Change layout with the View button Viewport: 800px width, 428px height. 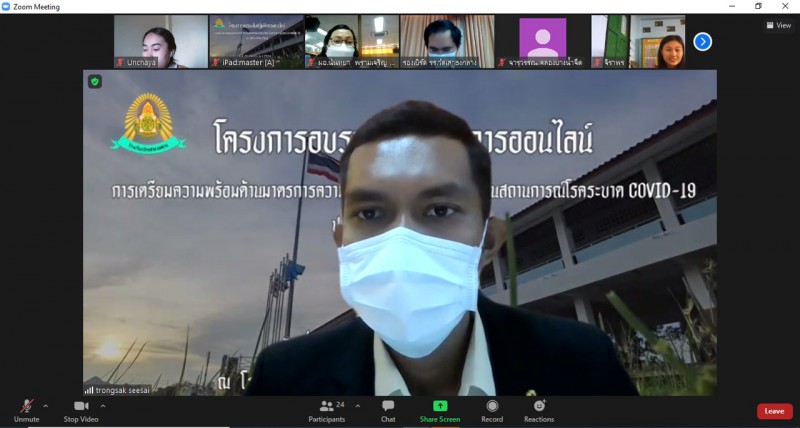coord(777,26)
